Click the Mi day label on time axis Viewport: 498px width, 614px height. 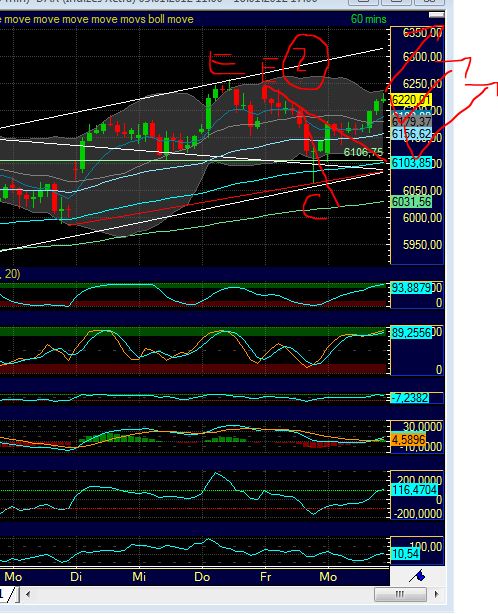(139, 576)
